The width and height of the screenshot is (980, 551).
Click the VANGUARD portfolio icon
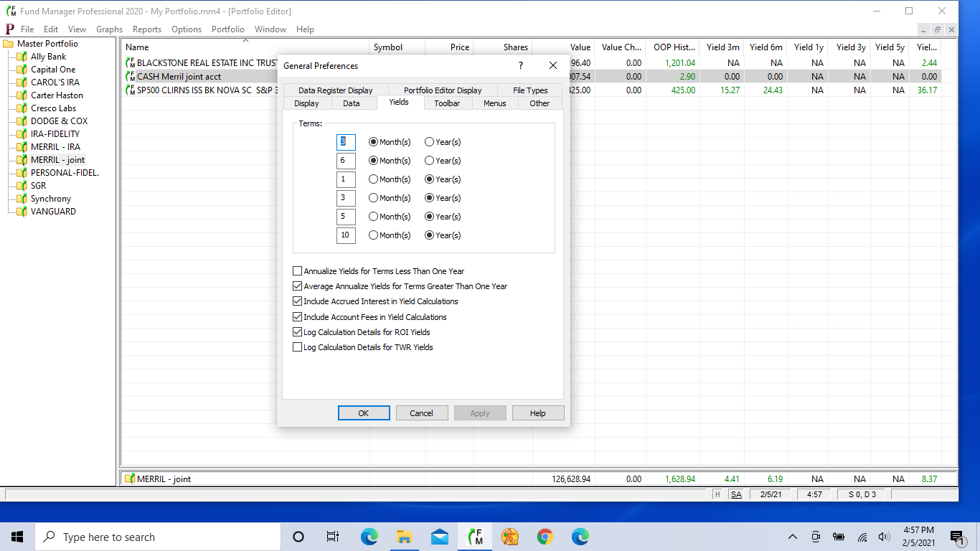(22, 212)
